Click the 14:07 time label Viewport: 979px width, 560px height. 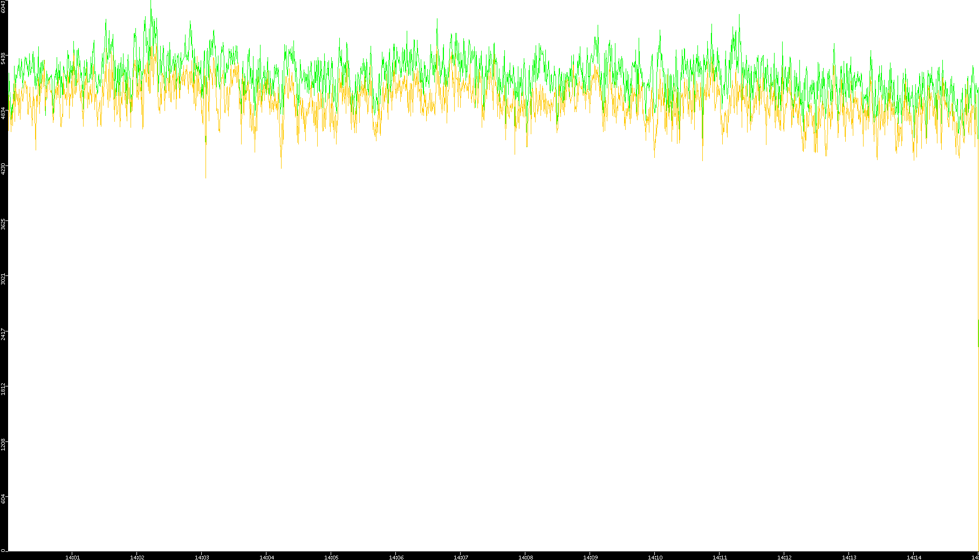[x=461, y=557]
